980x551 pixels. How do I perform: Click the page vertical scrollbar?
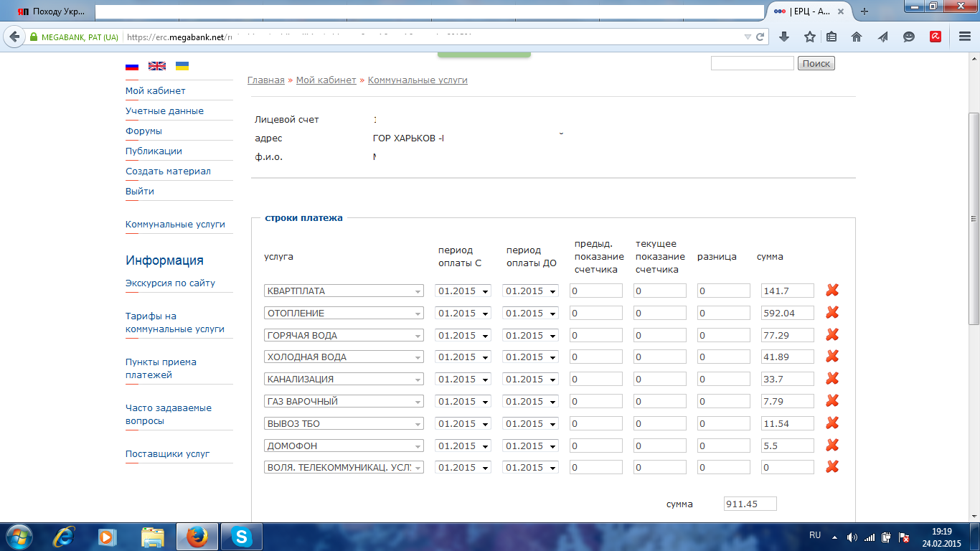click(974, 219)
